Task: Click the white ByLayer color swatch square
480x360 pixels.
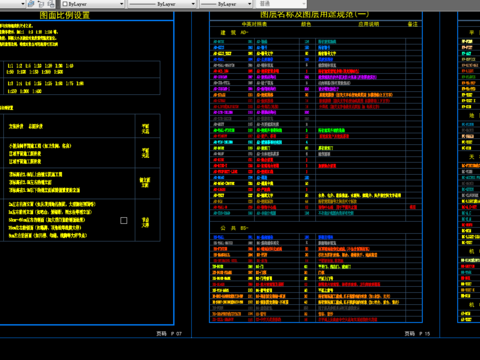Action: [65, 4]
